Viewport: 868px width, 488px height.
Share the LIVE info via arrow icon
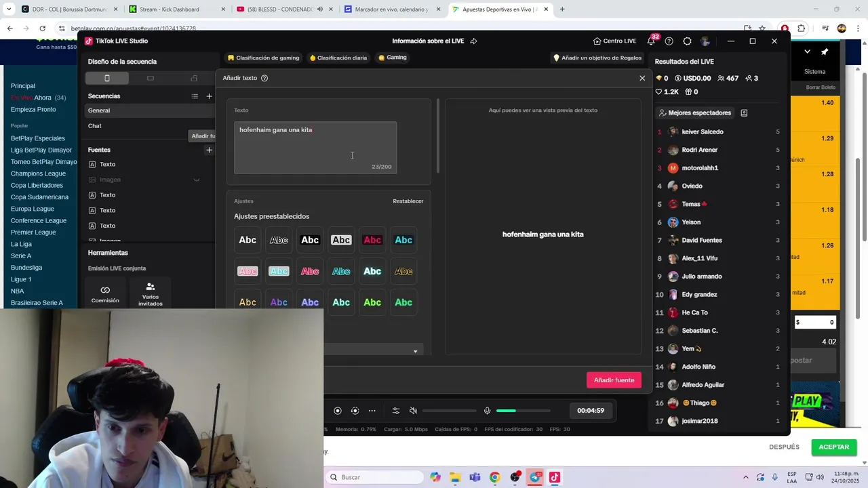coord(473,41)
